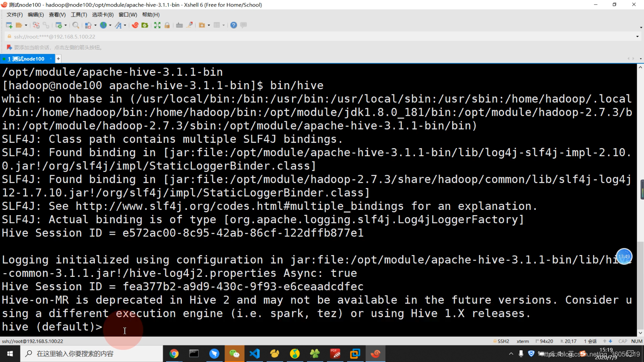Click the keyboard mapping icon

click(179, 25)
